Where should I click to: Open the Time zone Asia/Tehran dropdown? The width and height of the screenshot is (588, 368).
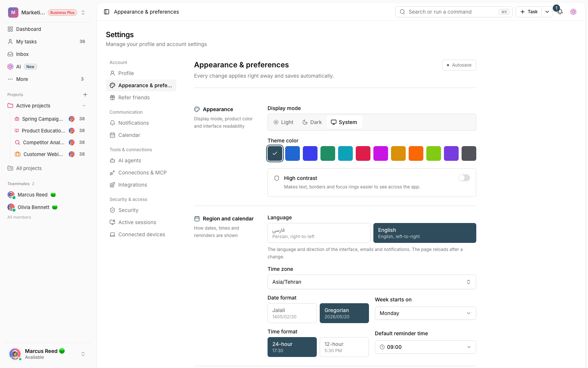[372, 282]
